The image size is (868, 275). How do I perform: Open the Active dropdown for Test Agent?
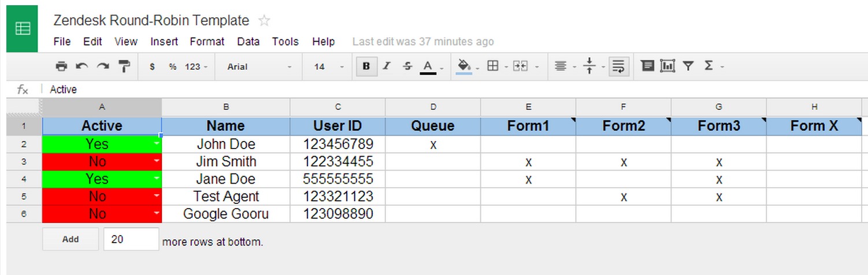pyautogui.click(x=157, y=197)
